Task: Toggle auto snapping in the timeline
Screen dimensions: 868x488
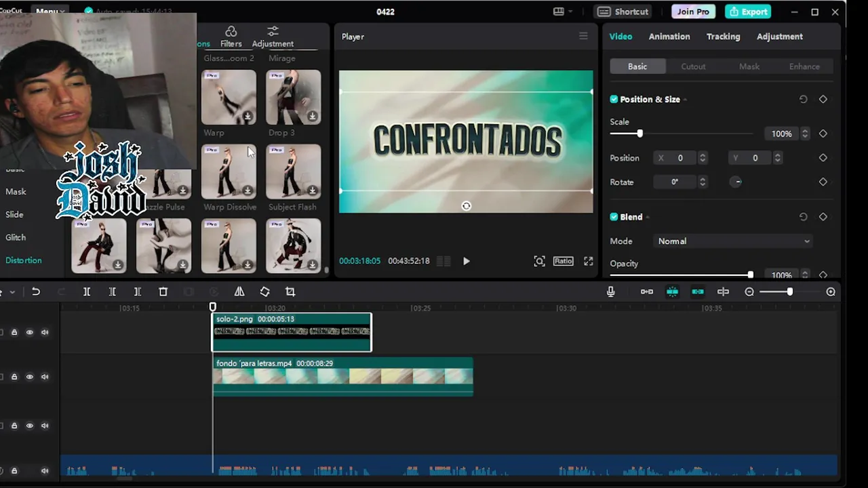Action: pos(672,291)
